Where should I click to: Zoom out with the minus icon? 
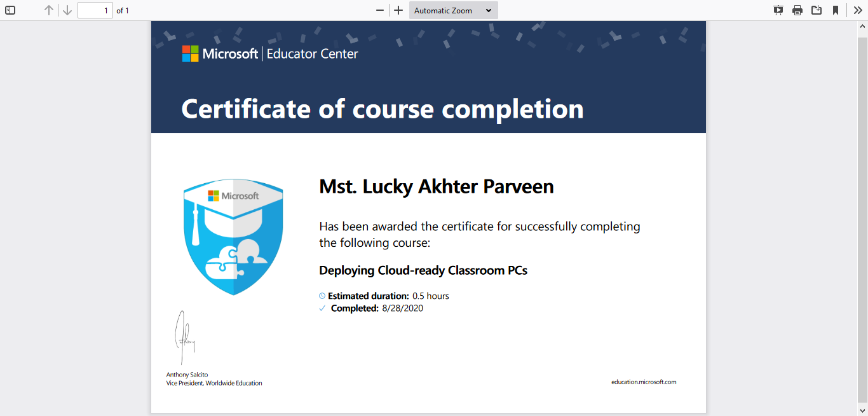point(380,10)
